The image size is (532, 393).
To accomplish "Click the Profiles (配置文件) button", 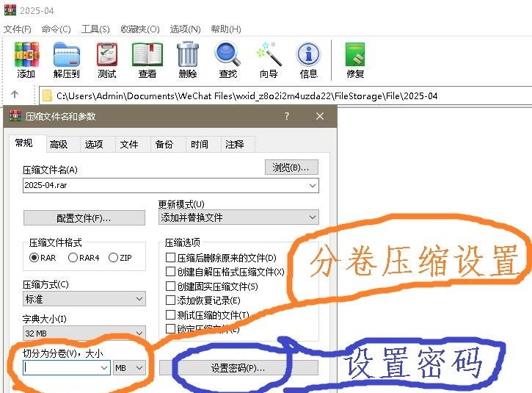I will (84, 218).
